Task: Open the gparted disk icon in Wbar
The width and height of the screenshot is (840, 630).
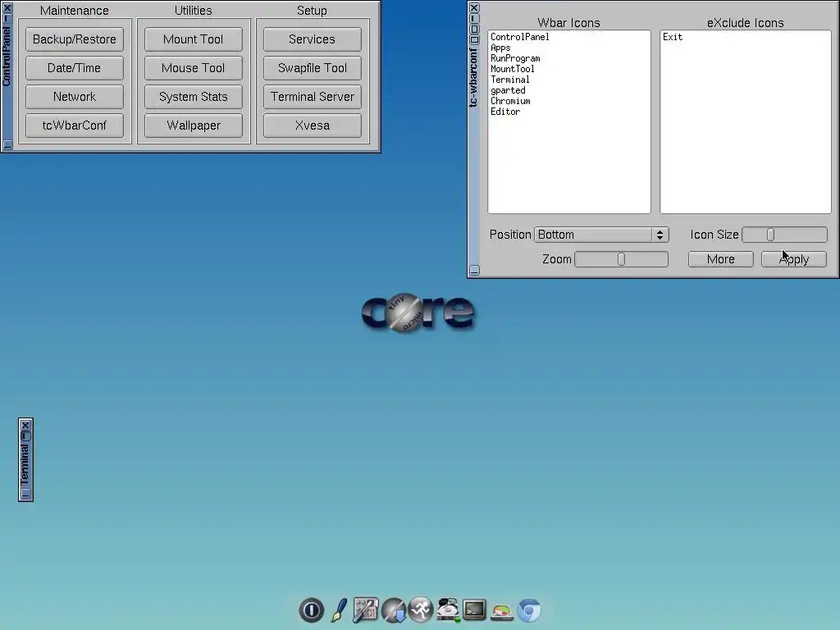Action: click(x=502, y=612)
